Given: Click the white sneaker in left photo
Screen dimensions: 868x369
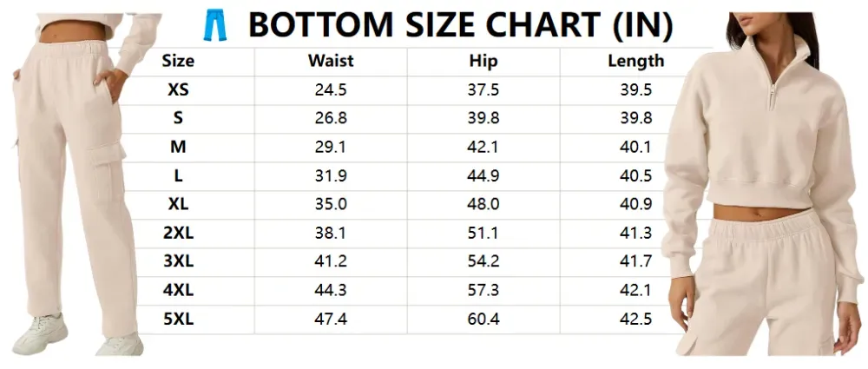Looking at the screenshot, I should 40,333.
